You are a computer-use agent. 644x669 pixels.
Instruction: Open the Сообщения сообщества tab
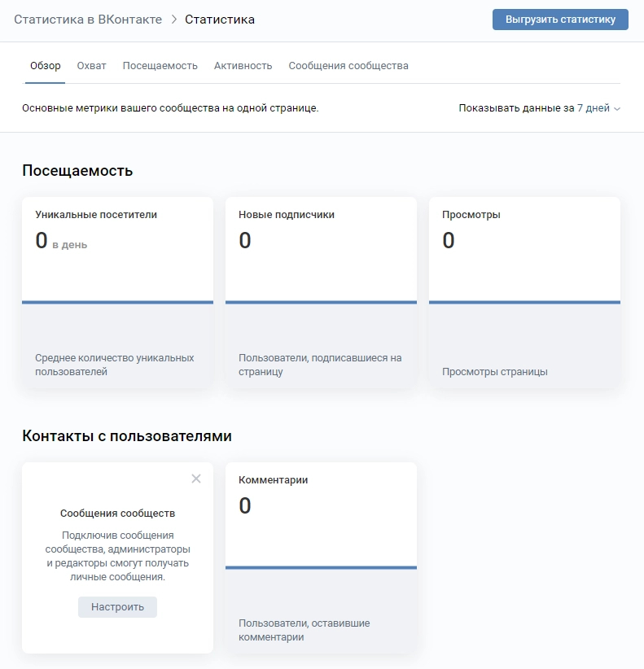pos(348,66)
